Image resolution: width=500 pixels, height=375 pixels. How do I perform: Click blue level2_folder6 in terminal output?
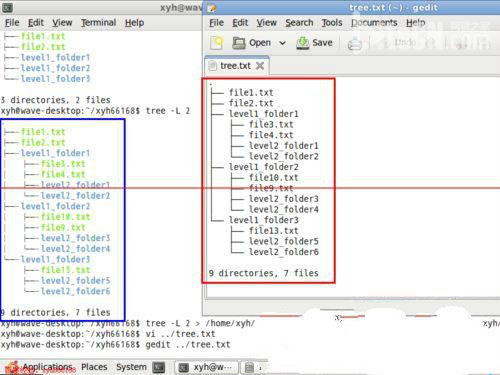coord(75,291)
